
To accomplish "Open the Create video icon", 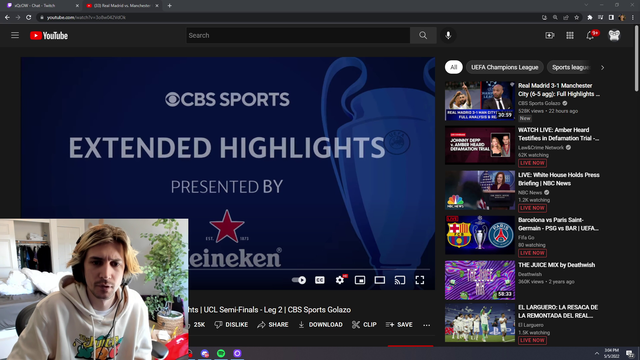I will [550, 36].
